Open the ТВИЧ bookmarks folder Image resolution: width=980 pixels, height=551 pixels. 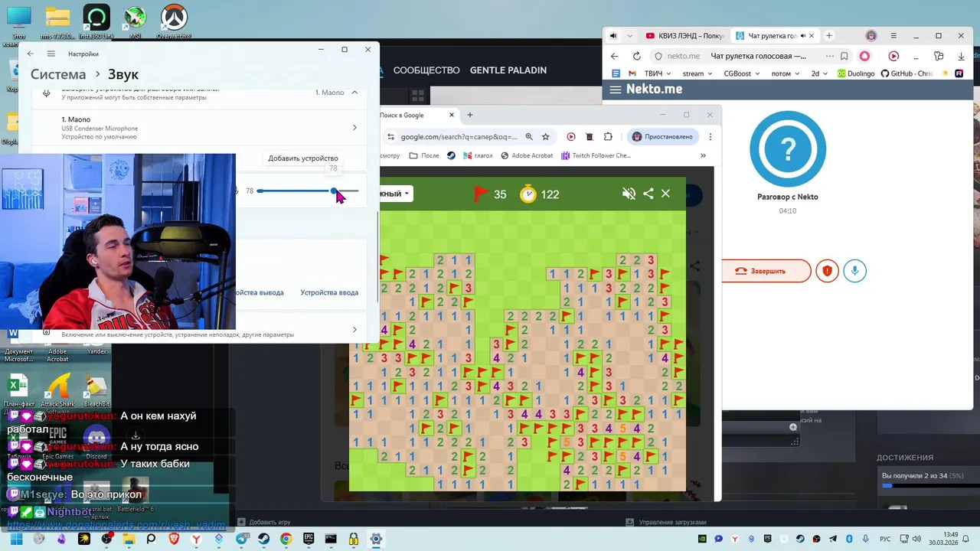[x=658, y=73]
